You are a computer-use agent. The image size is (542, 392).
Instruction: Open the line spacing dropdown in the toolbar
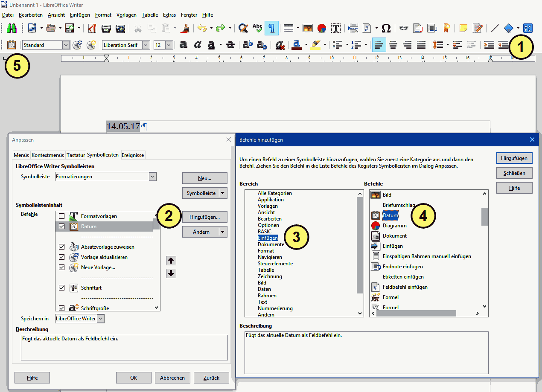[x=448, y=45]
